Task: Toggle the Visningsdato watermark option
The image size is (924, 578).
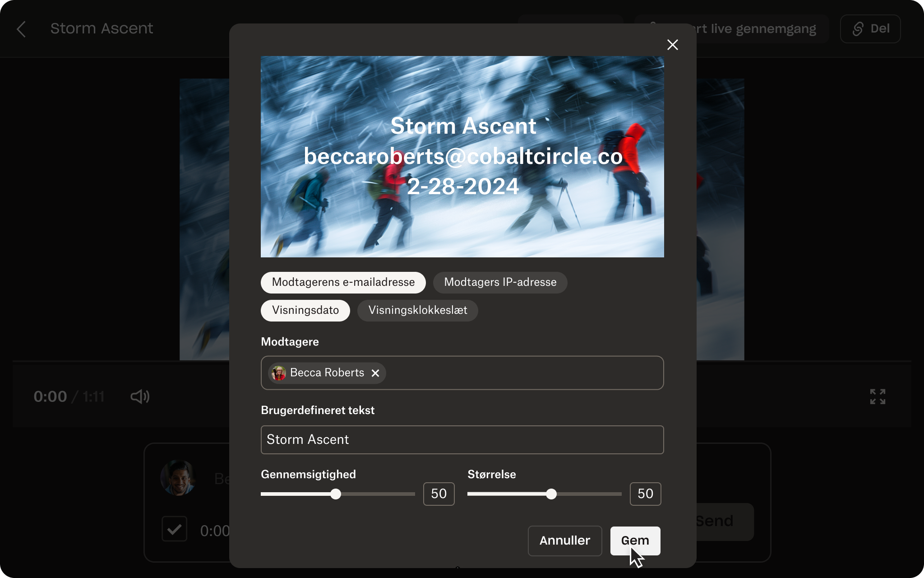Action: pos(305,310)
